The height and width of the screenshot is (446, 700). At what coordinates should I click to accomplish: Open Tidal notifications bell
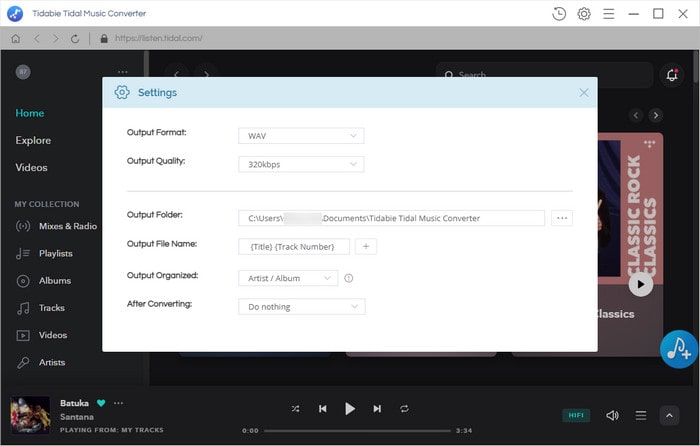click(x=672, y=75)
